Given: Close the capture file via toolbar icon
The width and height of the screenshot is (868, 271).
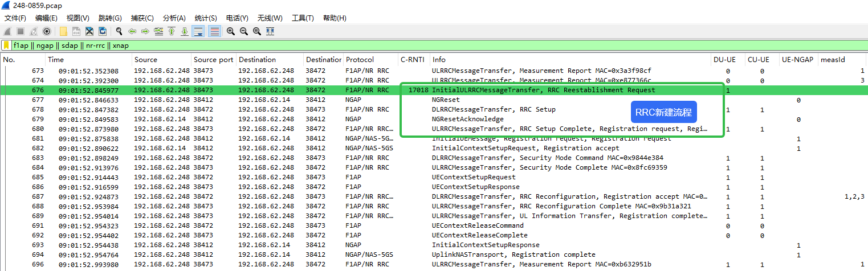Looking at the screenshot, I should pyautogui.click(x=89, y=31).
